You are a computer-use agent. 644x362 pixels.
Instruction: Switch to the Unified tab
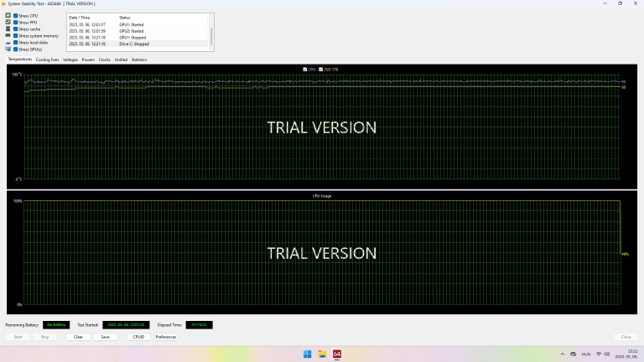[x=121, y=59]
